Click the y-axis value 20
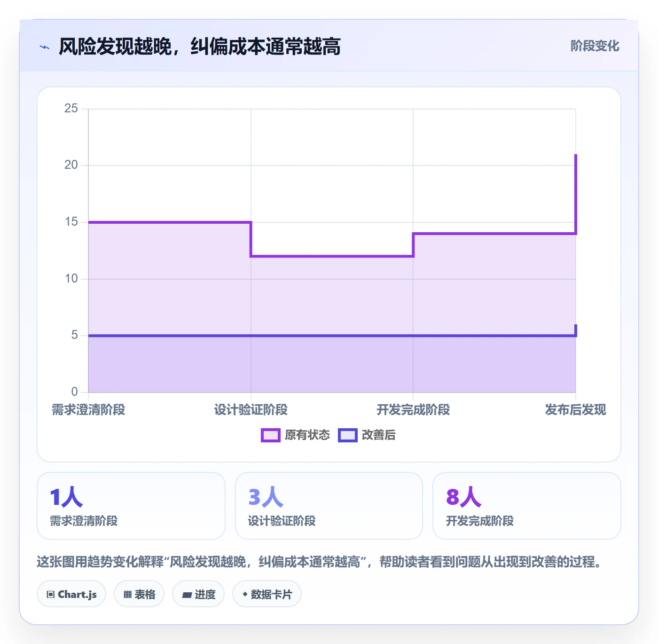 point(71,165)
